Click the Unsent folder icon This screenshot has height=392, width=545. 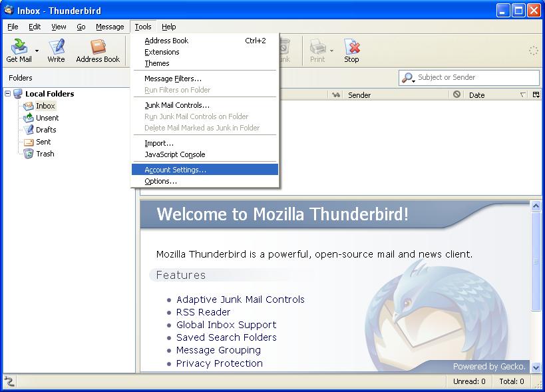(x=29, y=118)
